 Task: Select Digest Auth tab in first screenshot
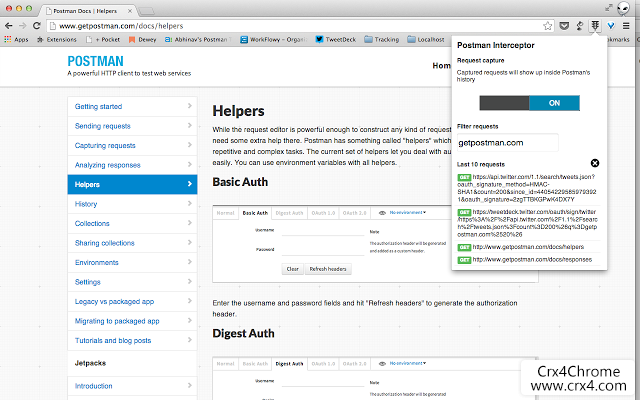click(289, 213)
